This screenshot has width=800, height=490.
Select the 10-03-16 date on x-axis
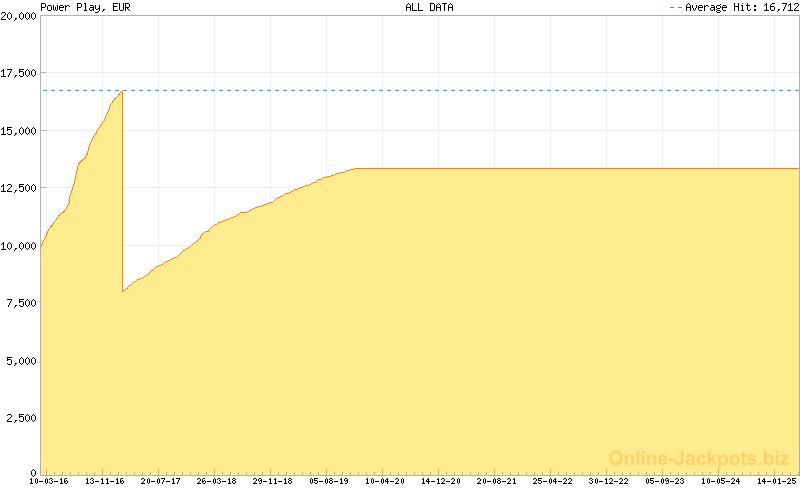point(48,481)
